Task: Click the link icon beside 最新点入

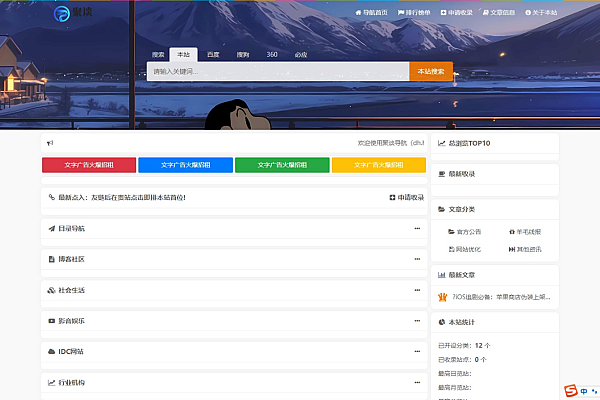Action: [x=52, y=198]
